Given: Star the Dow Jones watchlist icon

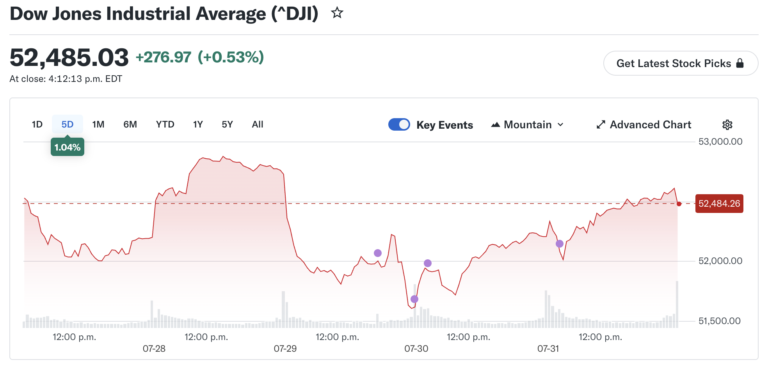Looking at the screenshot, I should (x=336, y=13).
